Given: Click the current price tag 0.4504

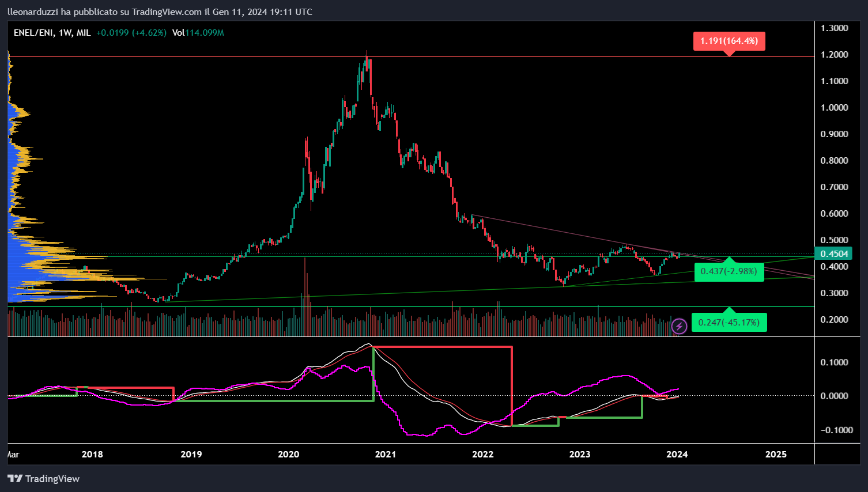Looking at the screenshot, I should [x=834, y=254].
